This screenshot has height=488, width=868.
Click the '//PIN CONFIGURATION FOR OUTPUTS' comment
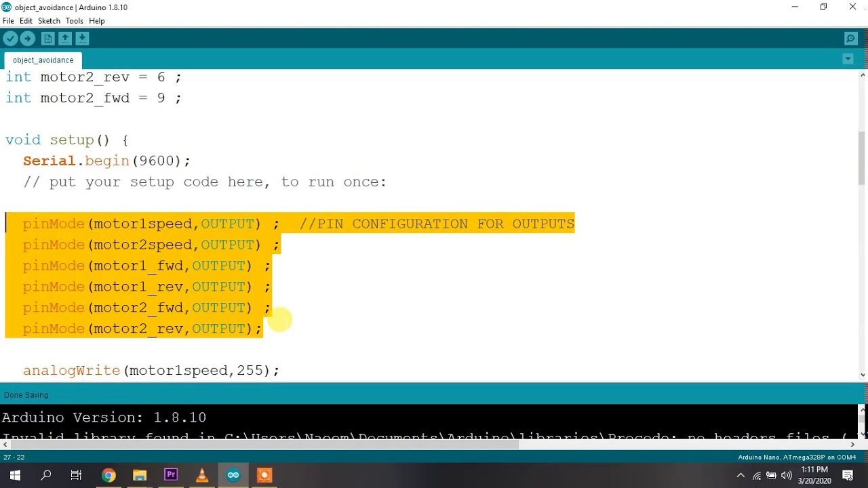[x=437, y=224]
